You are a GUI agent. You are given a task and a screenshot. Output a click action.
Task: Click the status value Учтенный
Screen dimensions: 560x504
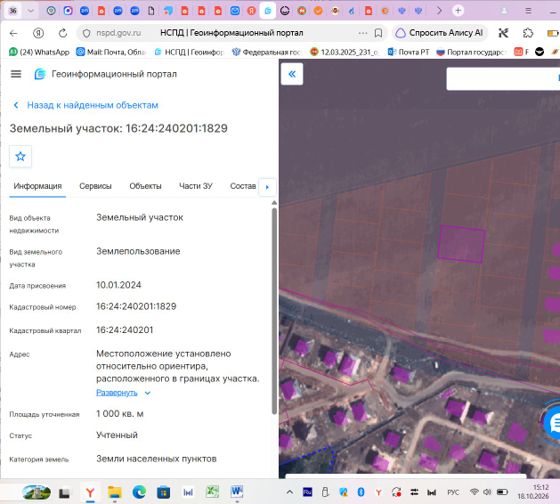pos(117,435)
